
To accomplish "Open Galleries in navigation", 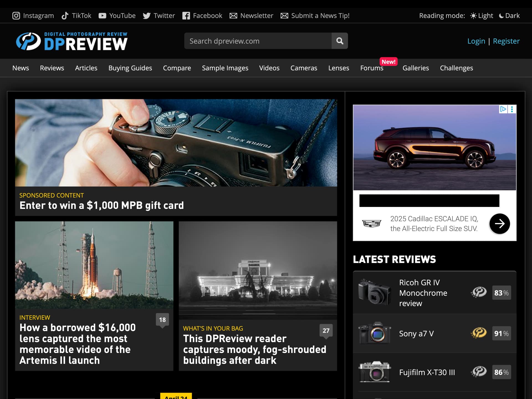I will [416, 68].
